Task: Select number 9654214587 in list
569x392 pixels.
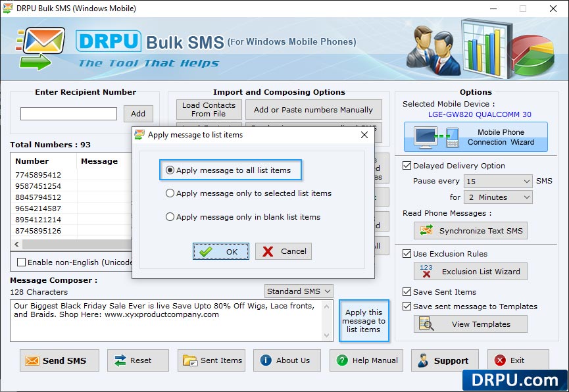Action: tap(38, 208)
